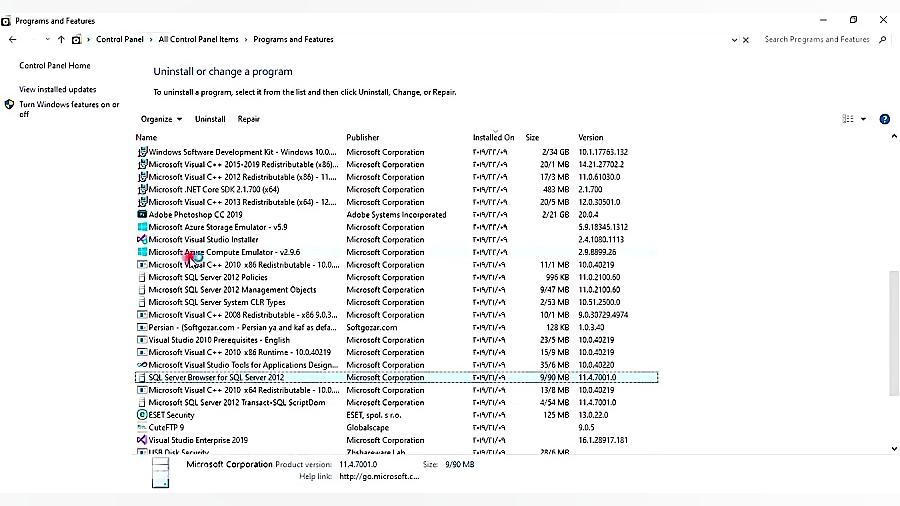This screenshot has width=900, height=506.
Task: Click the Search Programs and Features field
Action: 817,40
